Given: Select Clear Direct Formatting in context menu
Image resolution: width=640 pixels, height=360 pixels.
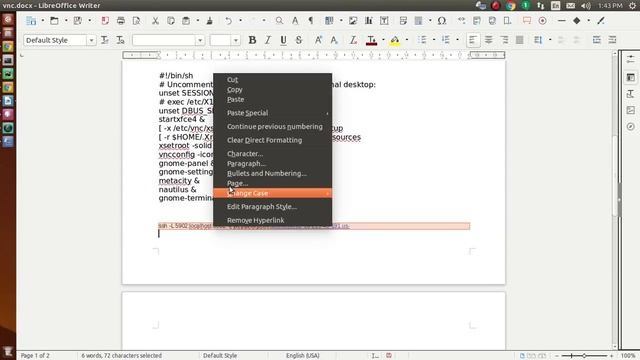Looking at the screenshot, I should coord(273,140).
